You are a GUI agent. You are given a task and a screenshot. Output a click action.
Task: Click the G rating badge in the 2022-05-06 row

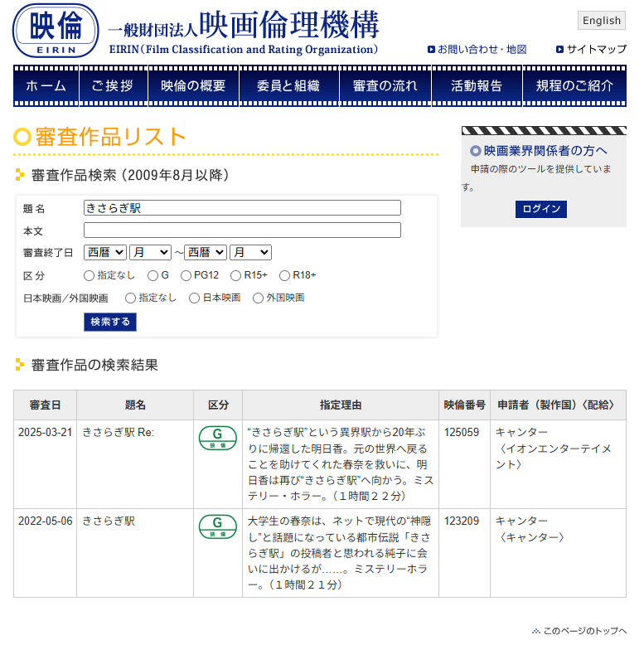(217, 527)
